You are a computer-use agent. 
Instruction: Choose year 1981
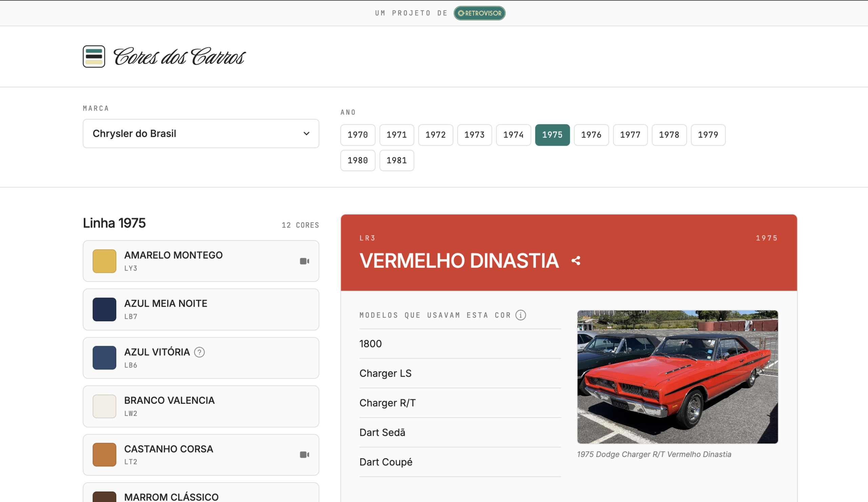(x=396, y=160)
